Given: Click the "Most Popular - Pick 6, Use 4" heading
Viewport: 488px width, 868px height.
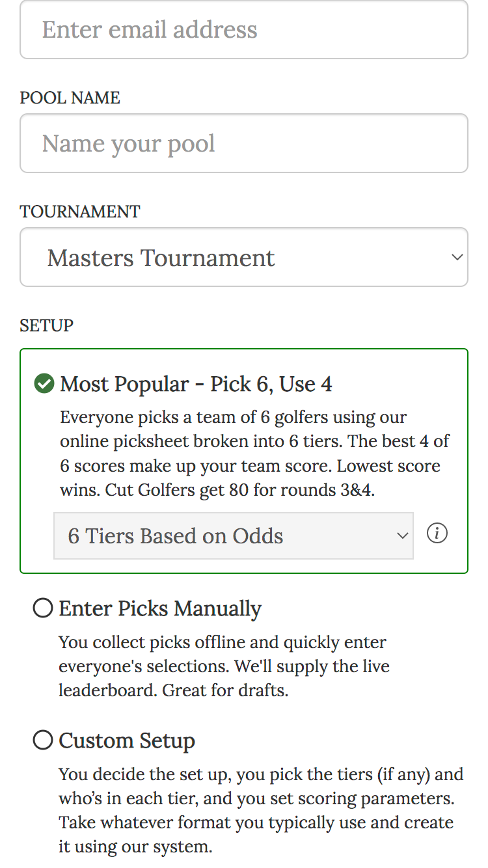Looking at the screenshot, I should pos(196,384).
